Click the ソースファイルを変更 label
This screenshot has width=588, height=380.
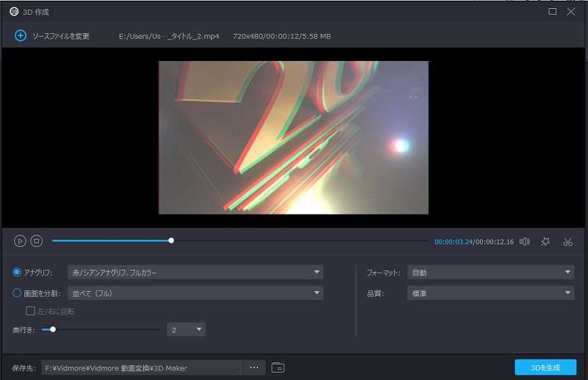tap(60, 36)
